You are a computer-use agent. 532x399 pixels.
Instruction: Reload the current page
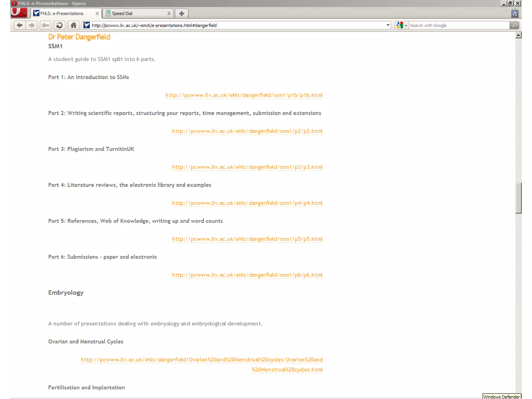tap(59, 25)
